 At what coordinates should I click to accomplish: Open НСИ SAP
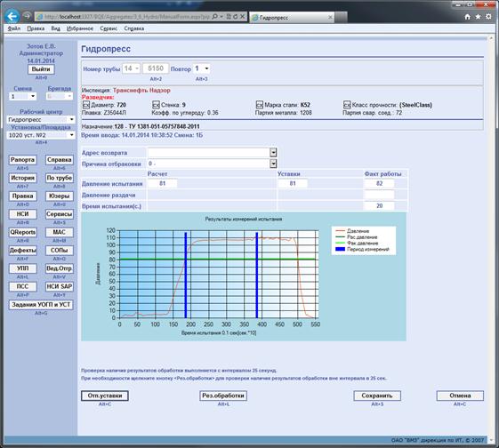(x=60, y=287)
